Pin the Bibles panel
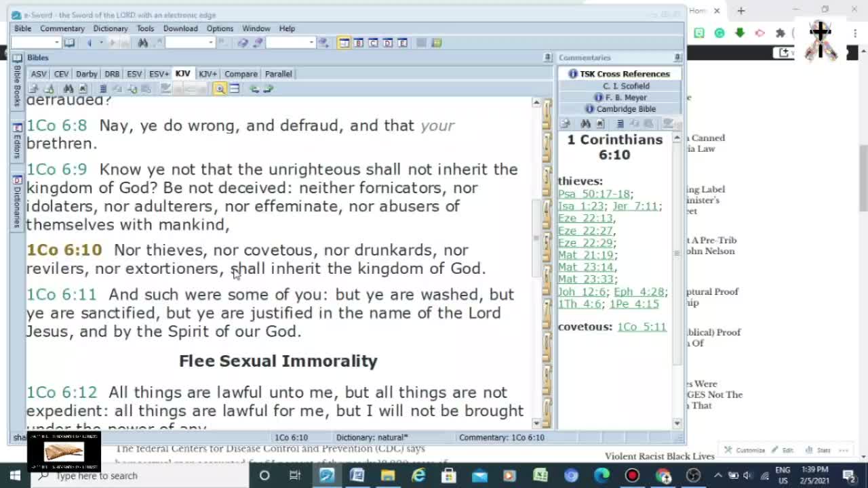The image size is (868, 488). 548,58
